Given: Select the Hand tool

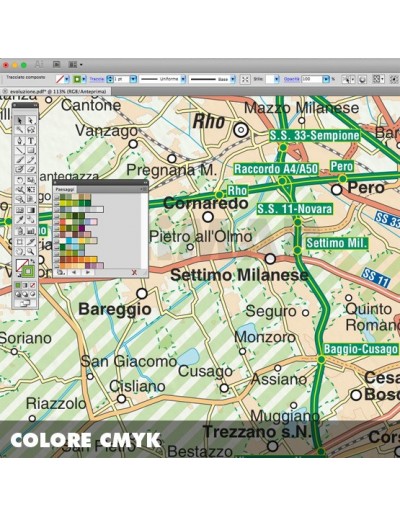Looking at the screenshot, I should coord(20,251).
